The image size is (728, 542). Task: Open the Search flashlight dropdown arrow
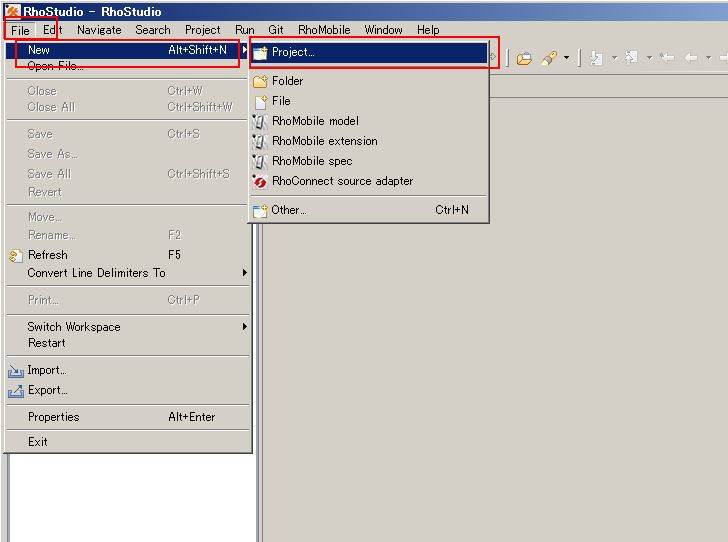click(566, 58)
